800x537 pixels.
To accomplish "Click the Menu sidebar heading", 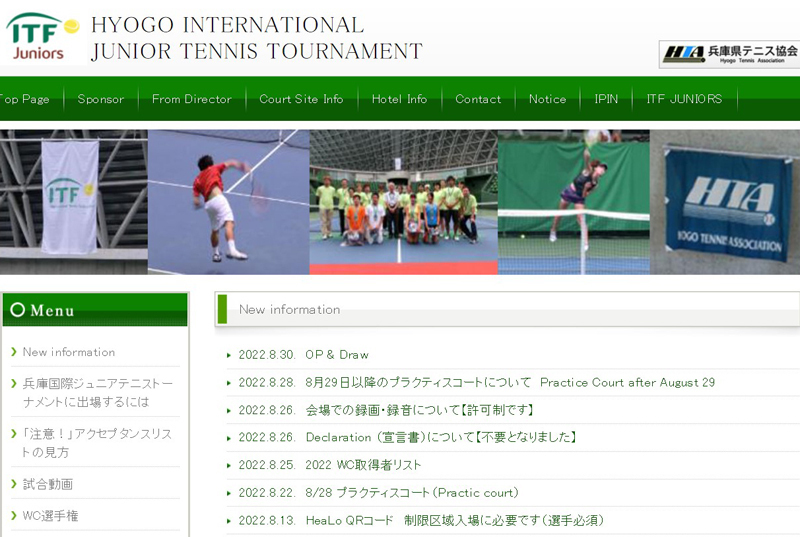I will [x=95, y=310].
